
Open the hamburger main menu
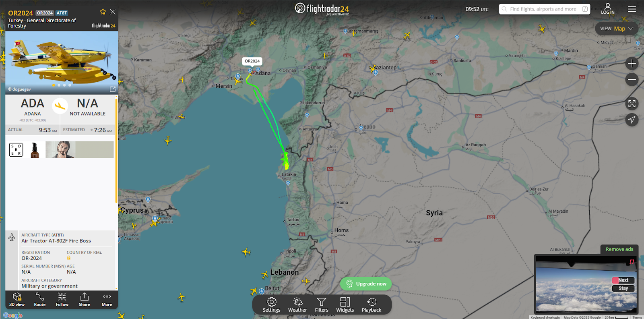[632, 9]
